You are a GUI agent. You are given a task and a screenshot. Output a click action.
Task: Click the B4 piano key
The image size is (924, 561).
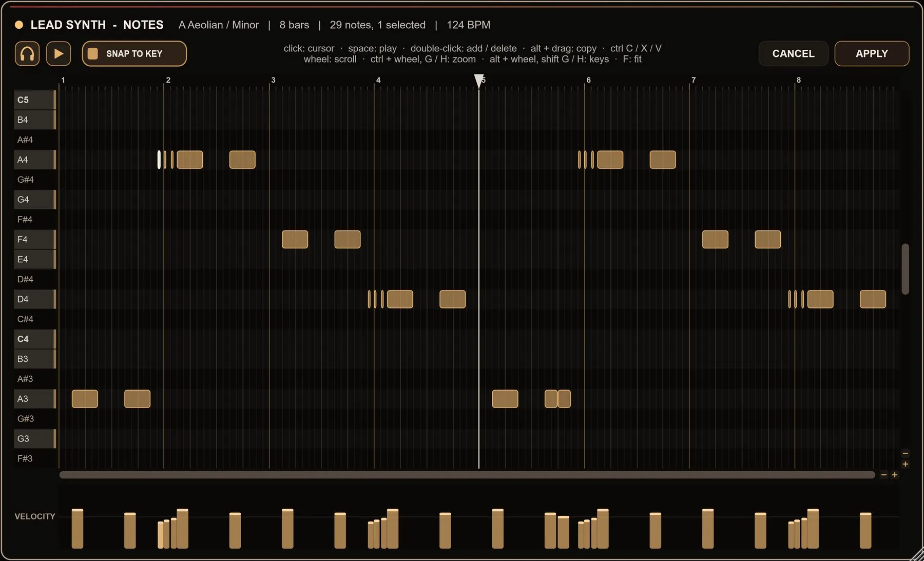tap(35, 120)
